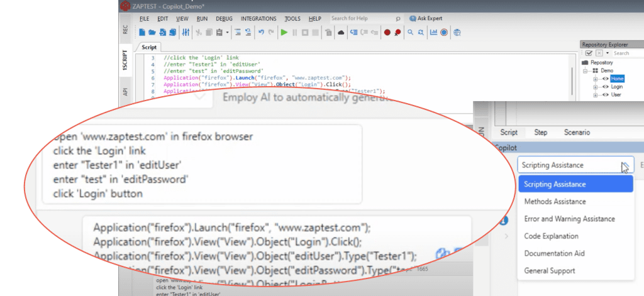
Task: Click magnifier in Search for Help box
Action: 397,18
